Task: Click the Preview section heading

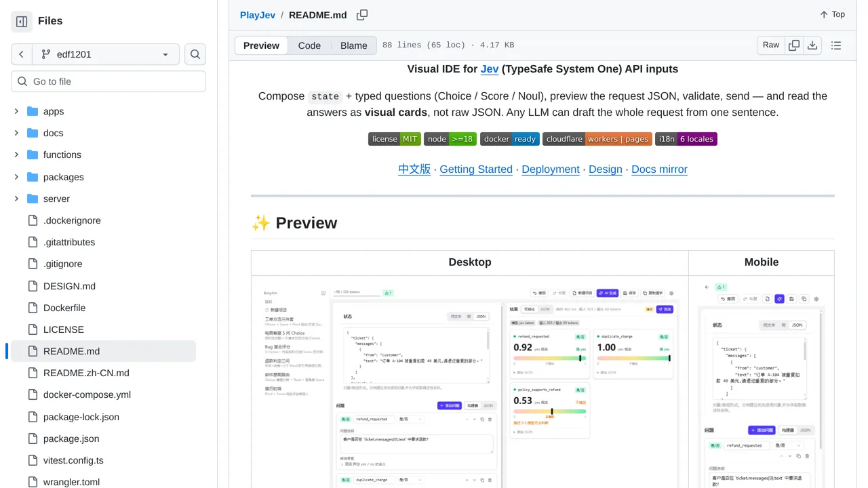Action: coord(294,223)
